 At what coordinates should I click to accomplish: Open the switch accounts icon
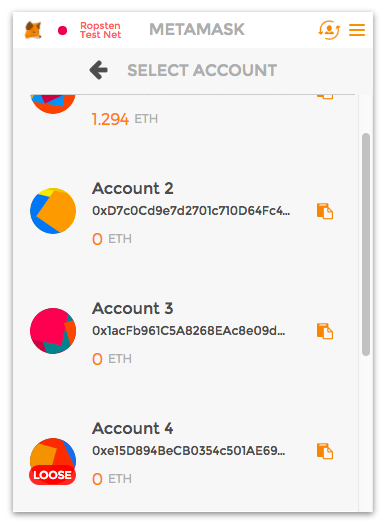coord(329,30)
